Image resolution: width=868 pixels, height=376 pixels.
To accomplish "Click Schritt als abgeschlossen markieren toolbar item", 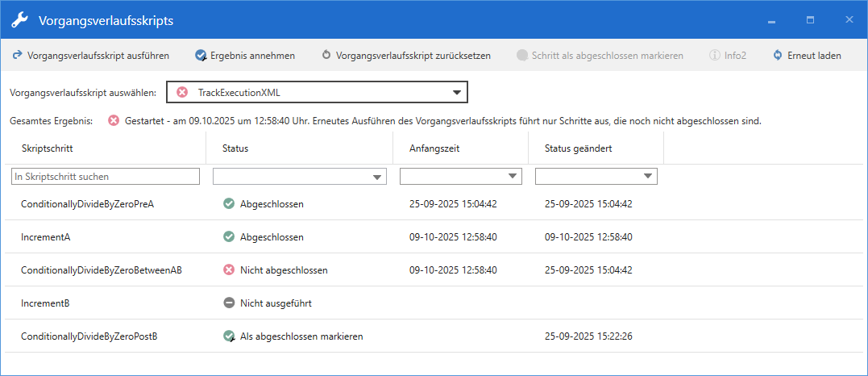I will coord(607,56).
